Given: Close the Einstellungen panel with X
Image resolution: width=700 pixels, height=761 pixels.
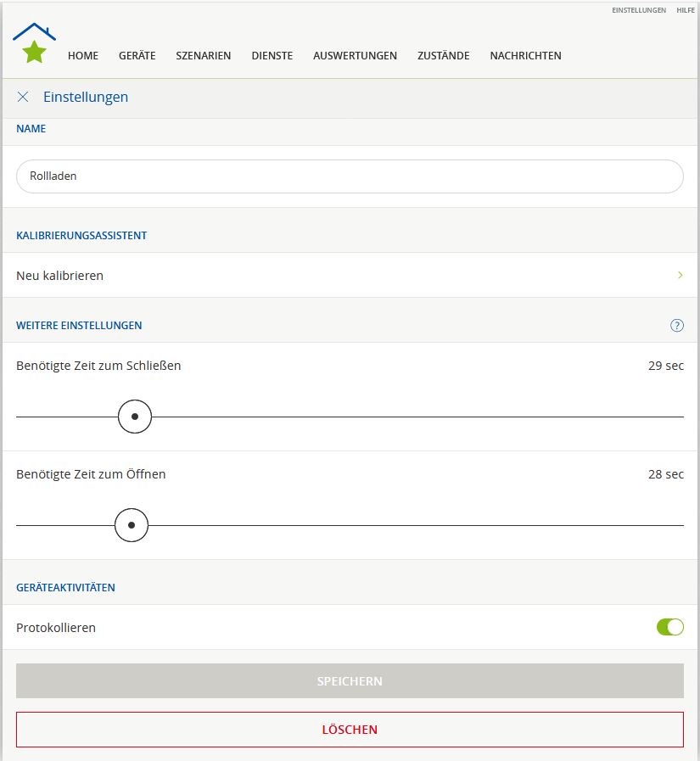Looking at the screenshot, I should coord(23,97).
